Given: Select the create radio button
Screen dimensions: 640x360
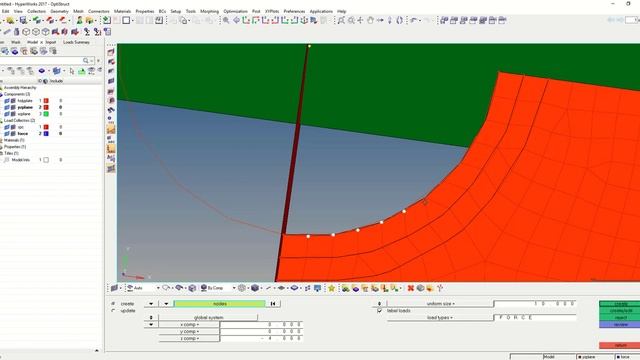Looking at the screenshot, I should pyautogui.click(x=113, y=304).
